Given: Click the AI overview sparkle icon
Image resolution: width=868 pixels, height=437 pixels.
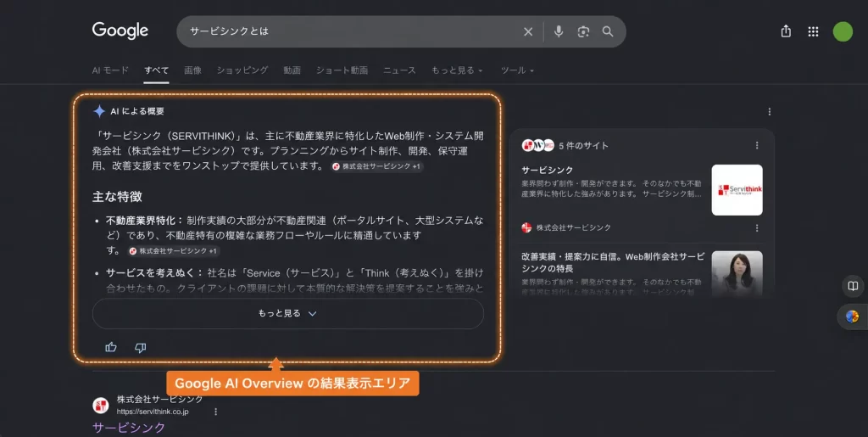Looking at the screenshot, I should 99,111.
